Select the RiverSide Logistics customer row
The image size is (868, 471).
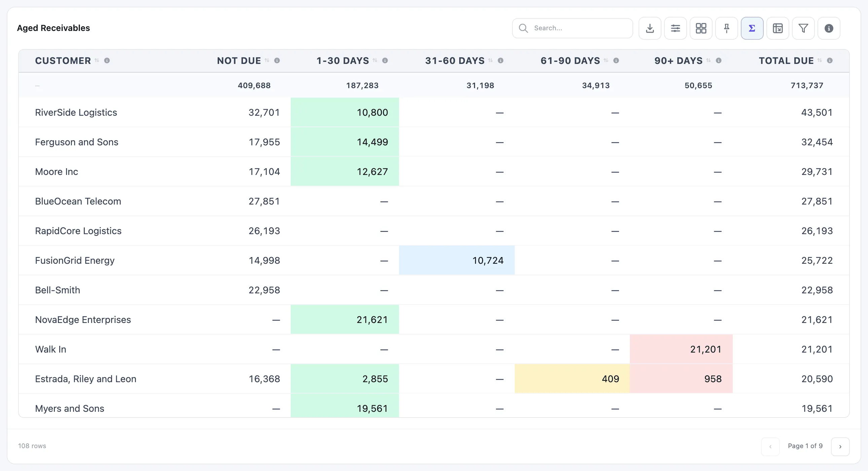[434, 112]
